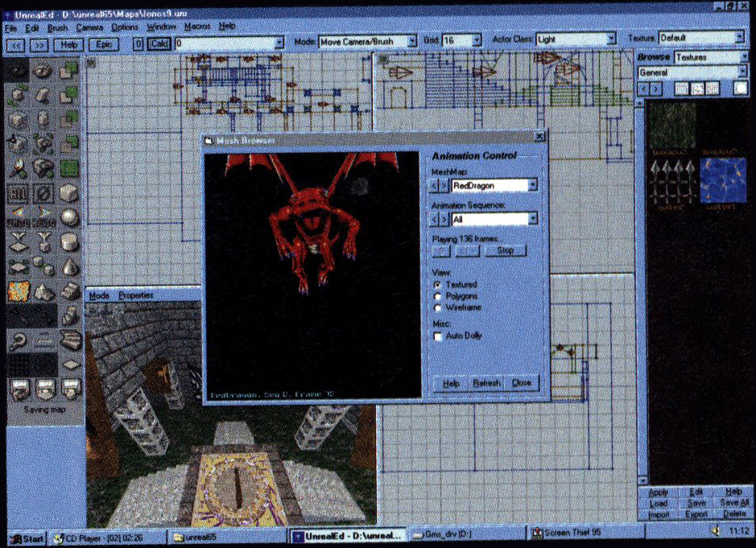Image resolution: width=756 pixels, height=548 pixels.
Task: Choose the cone brush builder icon
Action: (69, 266)
